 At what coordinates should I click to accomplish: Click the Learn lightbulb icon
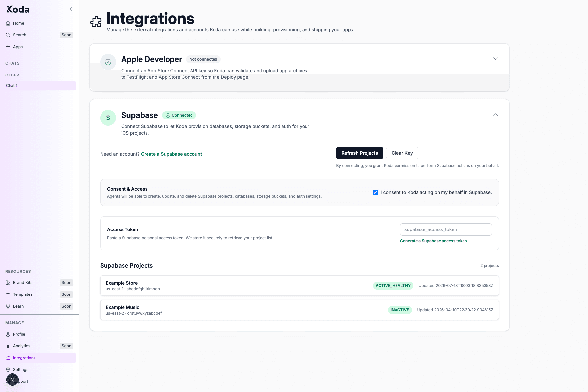(x=8, y=306)
